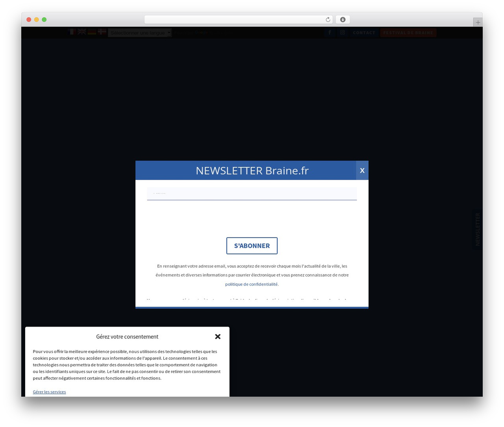Open the FESTIVAL DE BRAINE link
This screenshot has width=504, height=427.
click(x=408, y=33)
